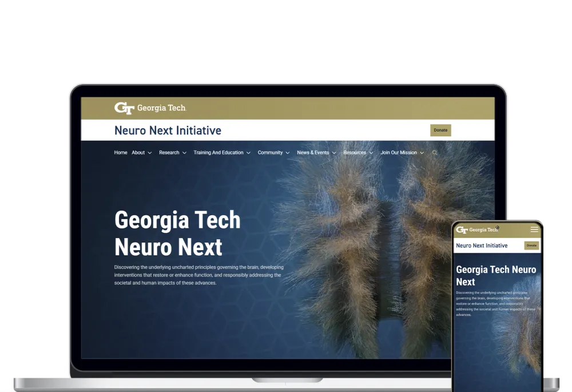The image size is (572, 392).
Task: Open the News & Events menu
Action: (x=313, y=153)
